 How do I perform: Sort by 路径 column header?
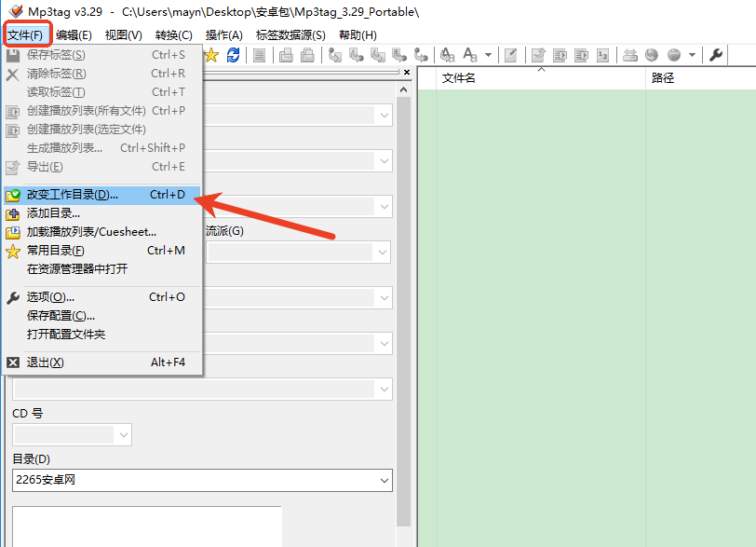pos(700,78)
